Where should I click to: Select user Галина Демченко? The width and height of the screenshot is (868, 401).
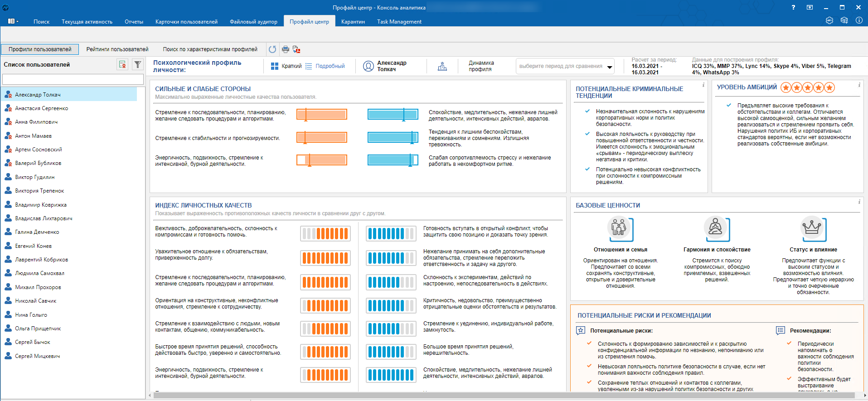69,232
